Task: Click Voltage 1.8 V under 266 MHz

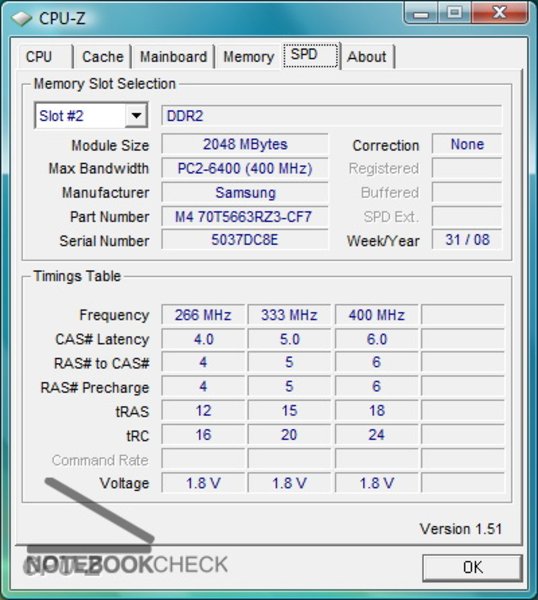Action: [x=203, y=483]
